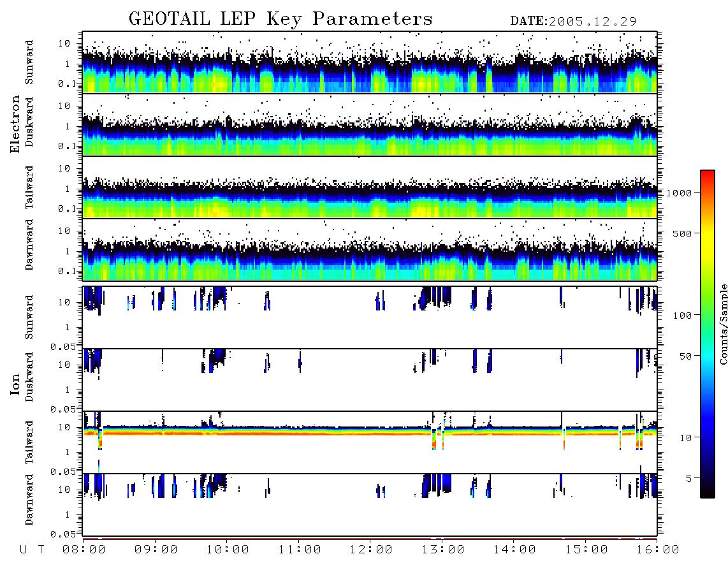728x561 pixels.
Task: Click the Electron Dawnward spectrogram panel
Action: [370, 249]
